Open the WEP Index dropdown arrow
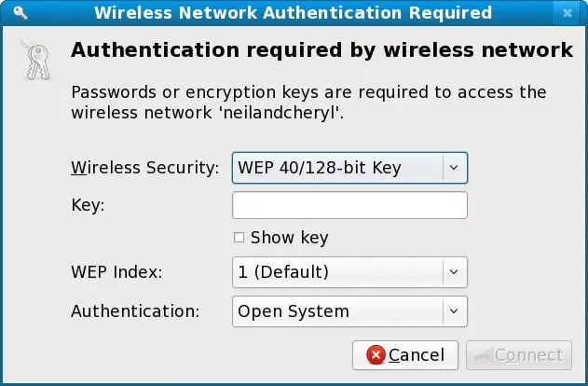The width and height of the screenshot is (588, 386). click(x=454, y=272)
